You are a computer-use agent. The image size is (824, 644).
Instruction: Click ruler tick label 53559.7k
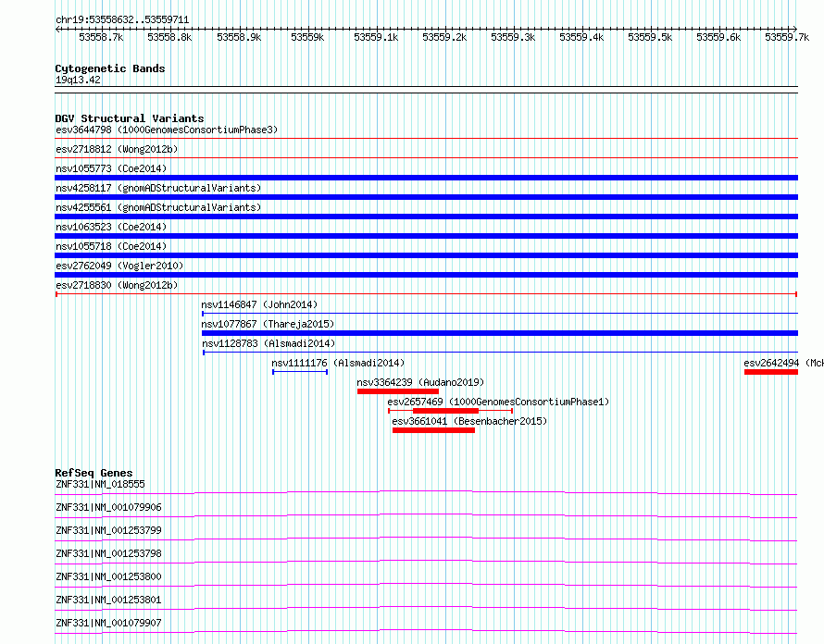coord(787,37)
